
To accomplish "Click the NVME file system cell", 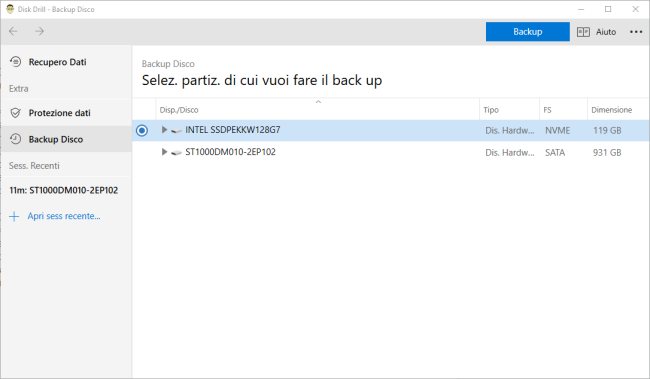I will tap(557, 131).
